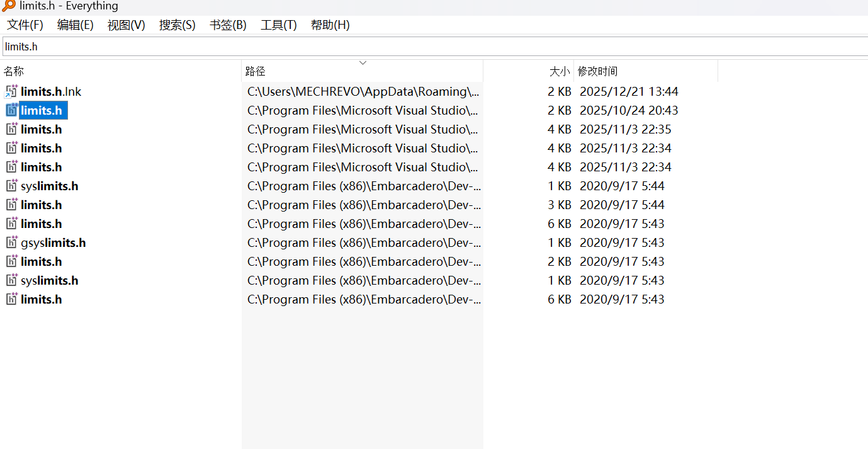The height and width of the screenshot is (449, 868).
Task: Sort results by the 名称 column header
Action: click(121, 71)
